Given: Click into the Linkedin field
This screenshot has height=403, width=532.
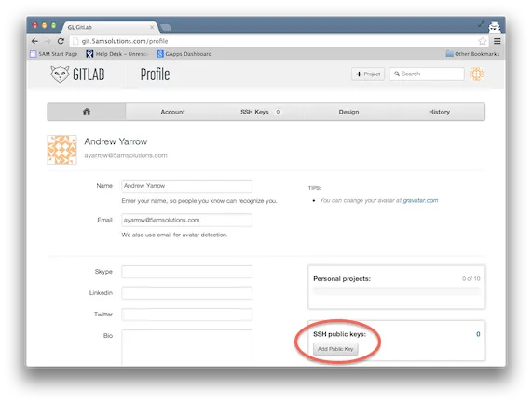Looking at the screenshot, I should pyautogui.click(x=187, y=293).
